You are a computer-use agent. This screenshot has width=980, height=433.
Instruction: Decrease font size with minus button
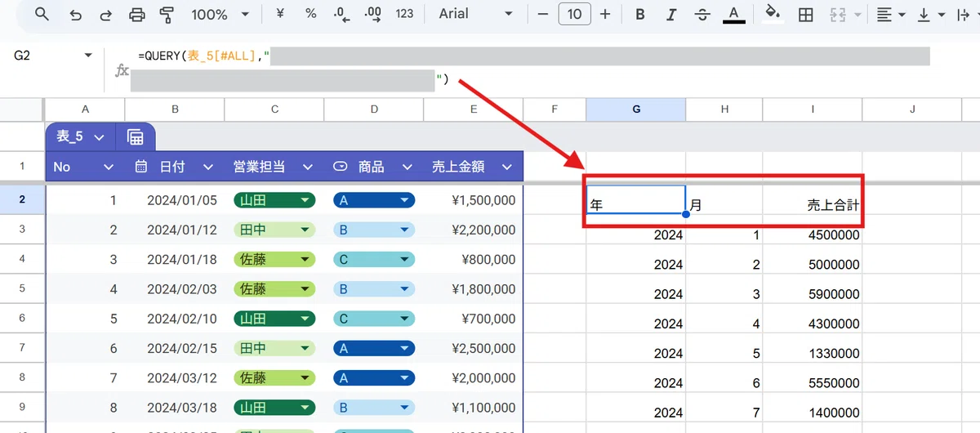544,14
